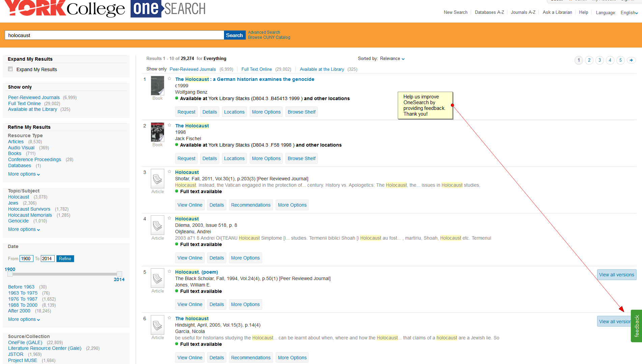Open the Language English dropdown

pyautogui.click(x=629, y=13)
